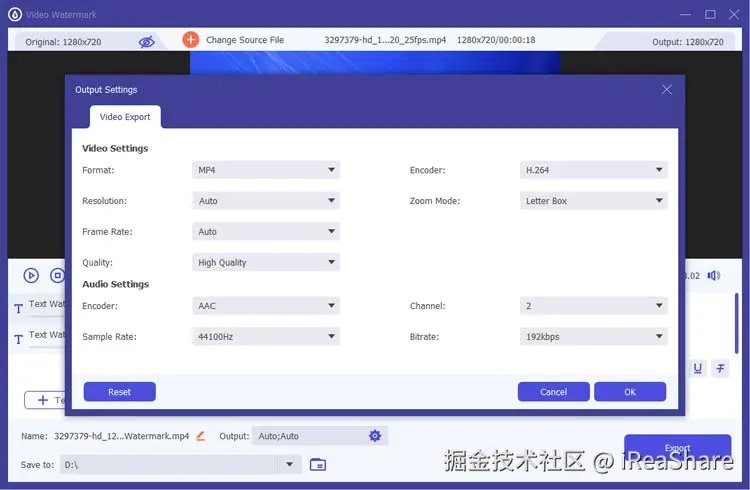The width and height of the screenshot is (750, 490).
Task: Open the Bitrate 192kbps dropdown
Action: tap(594, 336)
